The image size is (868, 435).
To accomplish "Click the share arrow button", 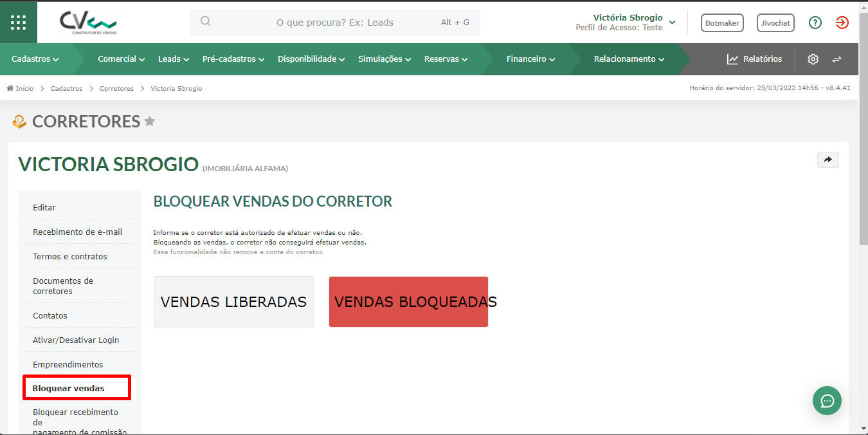I will coord(828,160).
